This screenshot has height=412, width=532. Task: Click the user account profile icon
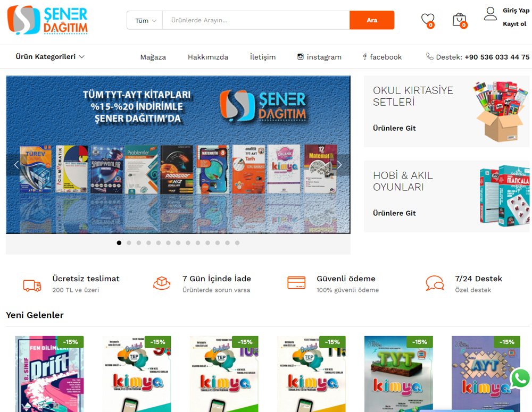[x=491, y=14]
